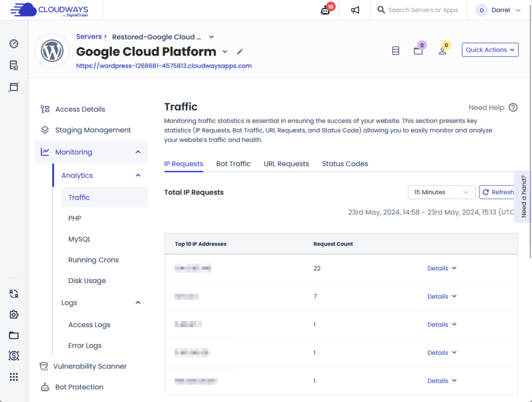Switch to the Bot Traffic tab
Viewport: 532px width, 402px height.
point(233,164)
